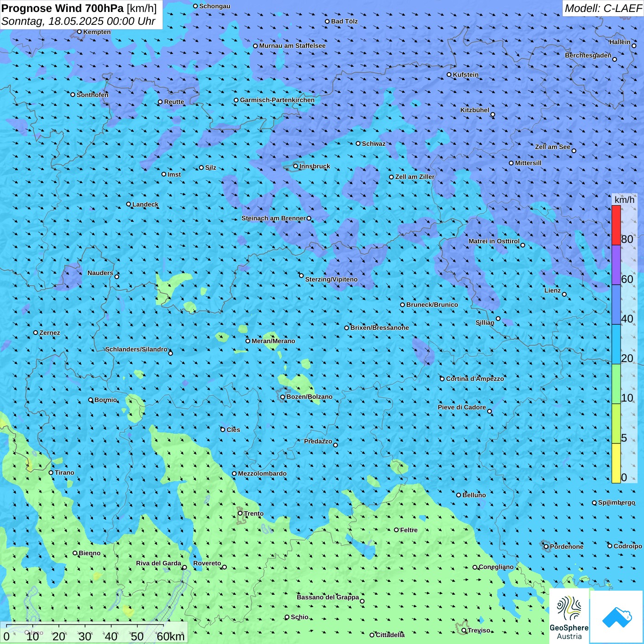This screenshot has width=644, height=644.
Task: Click the Feltre city marker
Action: (396, 530)
